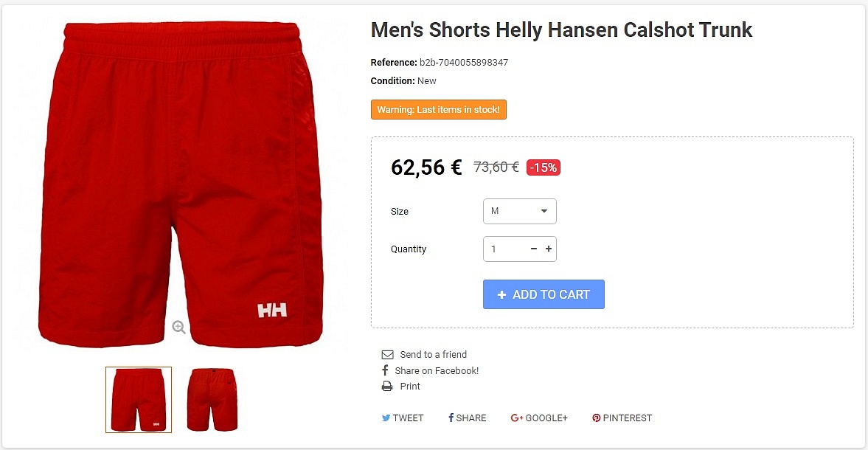Click the envelope icon for Send to a friend
The height and width of the screenshot is (450, 868).
[x=387, y=355]
